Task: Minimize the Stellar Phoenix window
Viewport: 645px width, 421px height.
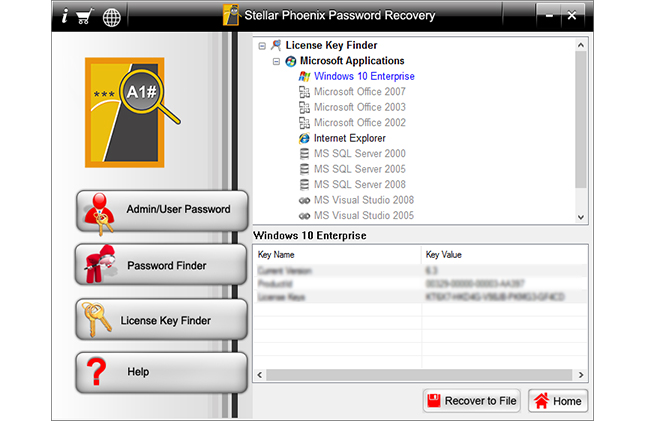Action: pyautogui.click(x=549, y=16)
